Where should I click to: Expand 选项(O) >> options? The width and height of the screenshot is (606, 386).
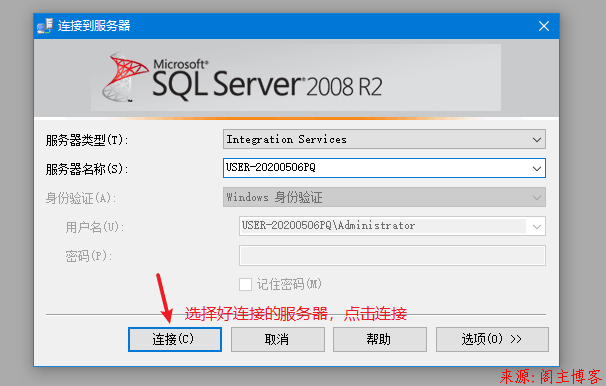(x=492, y=339)
